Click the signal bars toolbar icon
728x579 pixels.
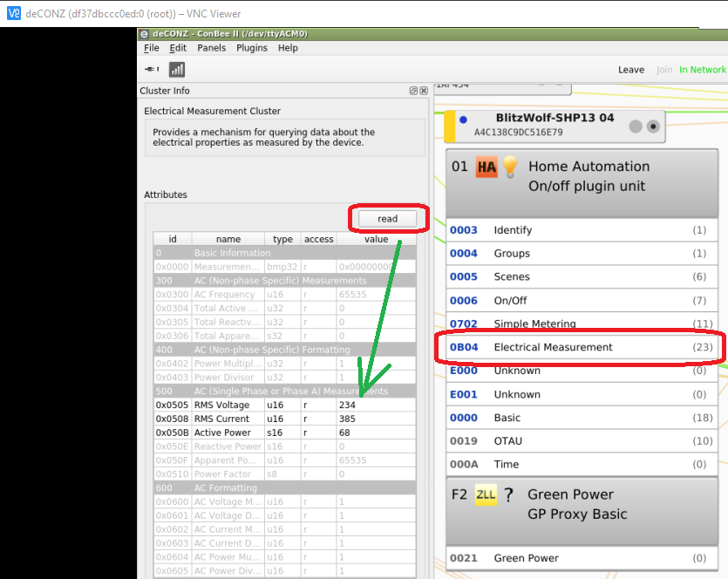tap(177, 70)
